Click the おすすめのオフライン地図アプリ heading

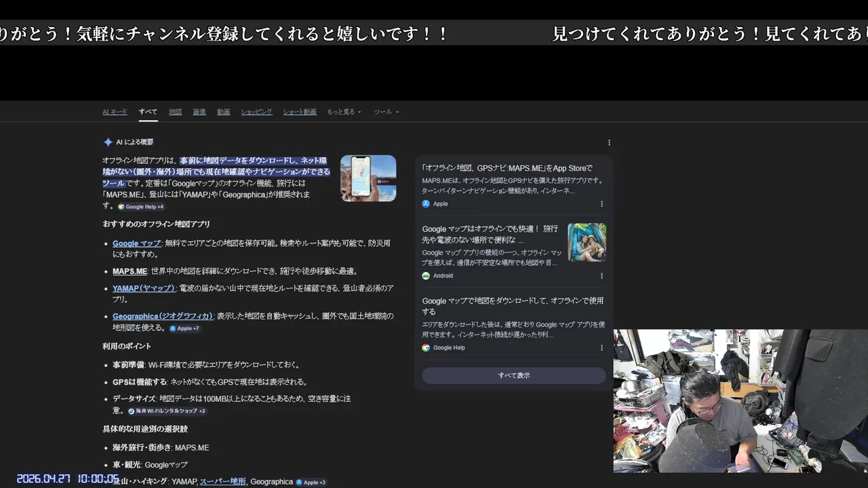157,224
